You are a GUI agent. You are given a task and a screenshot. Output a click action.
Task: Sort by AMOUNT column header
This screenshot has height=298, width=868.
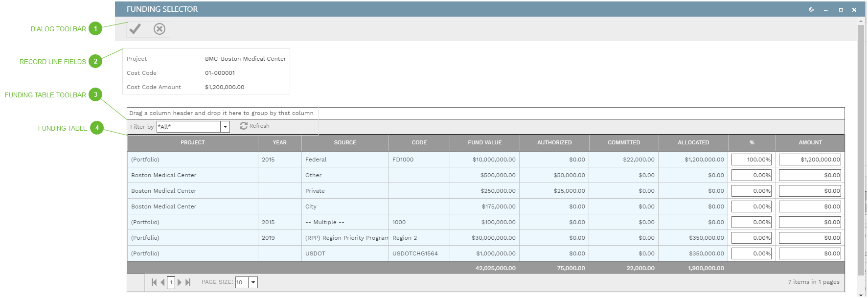tap(810, 143)
